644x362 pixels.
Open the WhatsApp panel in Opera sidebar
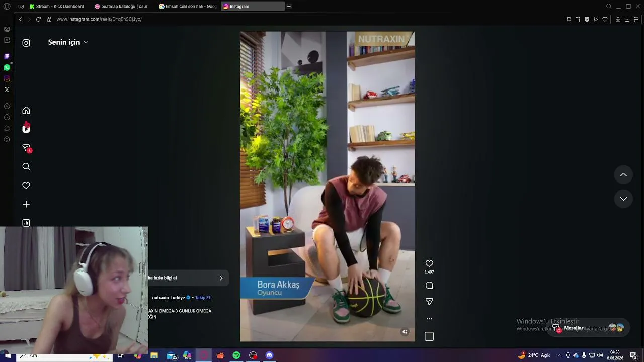click(x=7, y=67)
